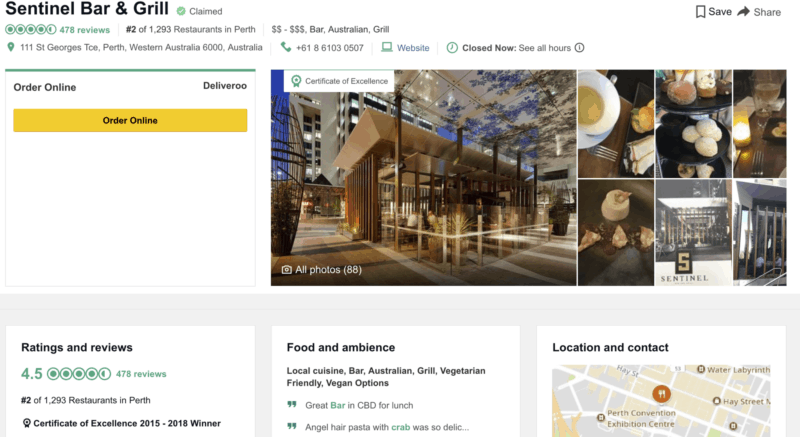Click the address 111 St Georges Tce
This screenshot has height=437, width=800.
click(141, 47)
